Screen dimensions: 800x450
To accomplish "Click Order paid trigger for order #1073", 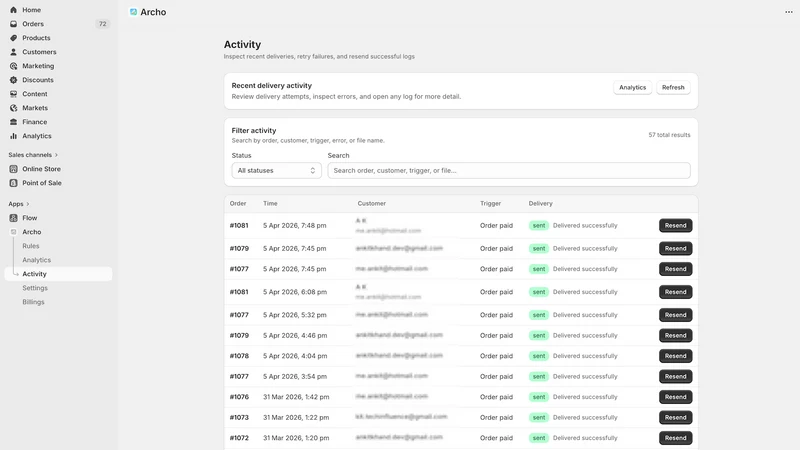I will [x=496, y=417].
